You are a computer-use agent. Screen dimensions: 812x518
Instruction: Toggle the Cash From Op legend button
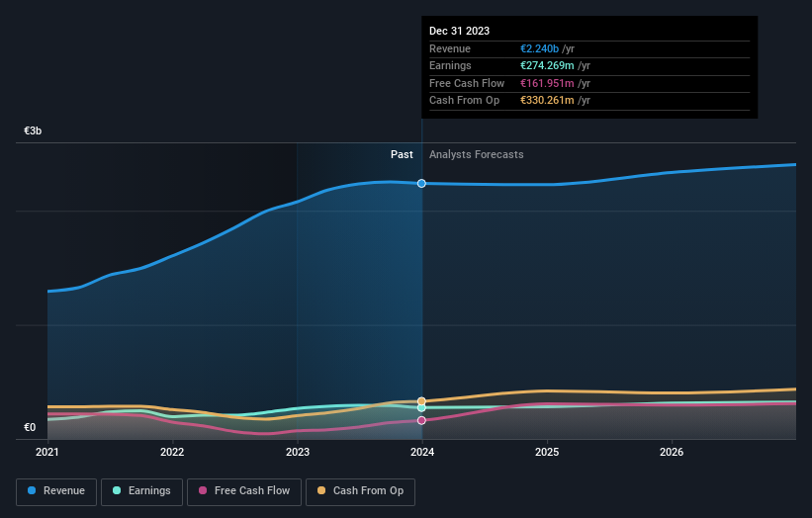(x=360, y=491)
